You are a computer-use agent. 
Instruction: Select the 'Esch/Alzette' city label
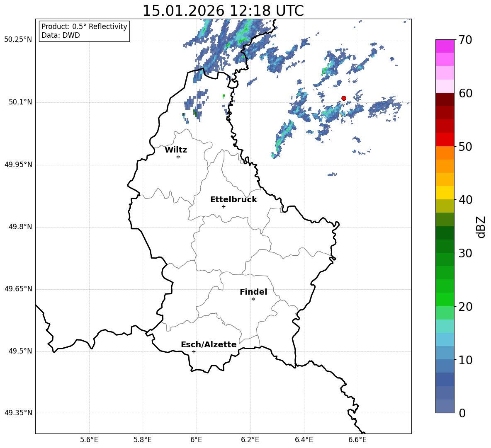[209, 344]
